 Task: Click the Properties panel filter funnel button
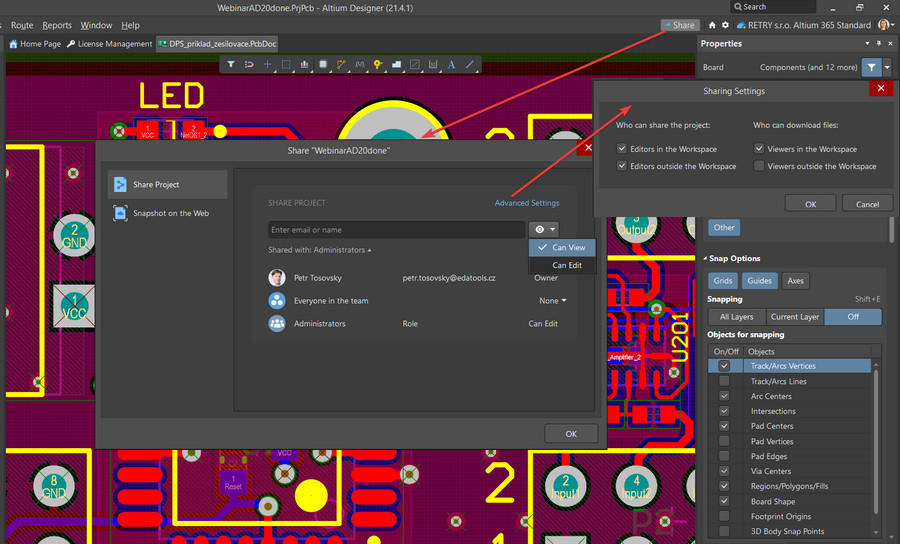(x=871, y=67)
